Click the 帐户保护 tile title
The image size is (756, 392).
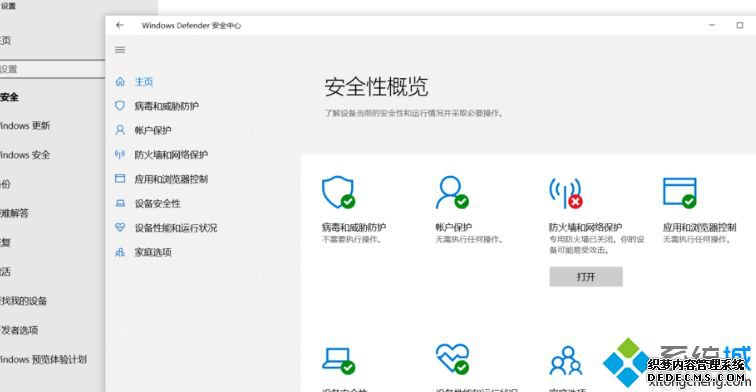(x=453, y=227)
